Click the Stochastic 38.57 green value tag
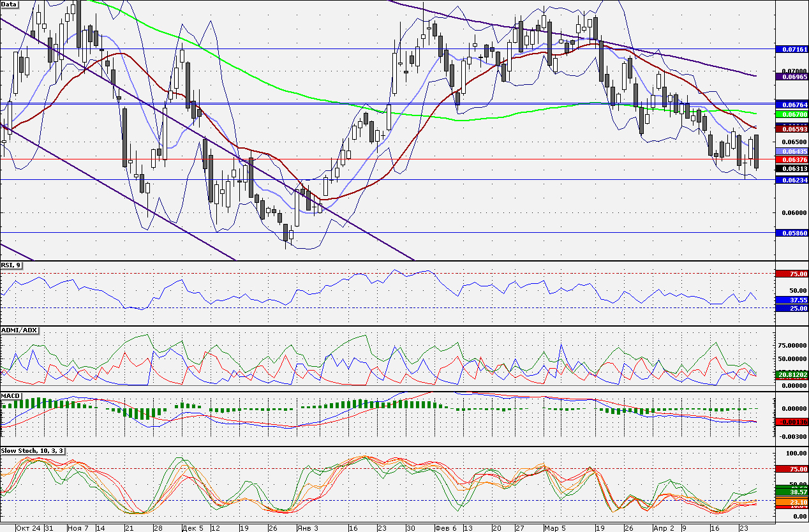The height and width of the screenshot is (532, 809). [x=792, y=492]
